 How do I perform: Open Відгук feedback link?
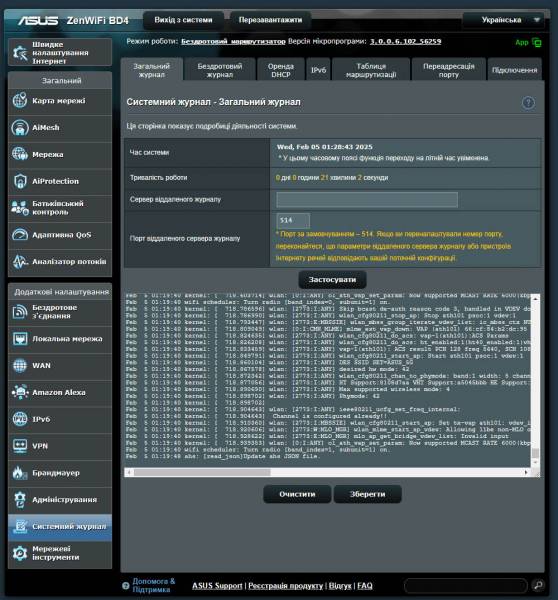pyautogui.click(x=340, y=585)
